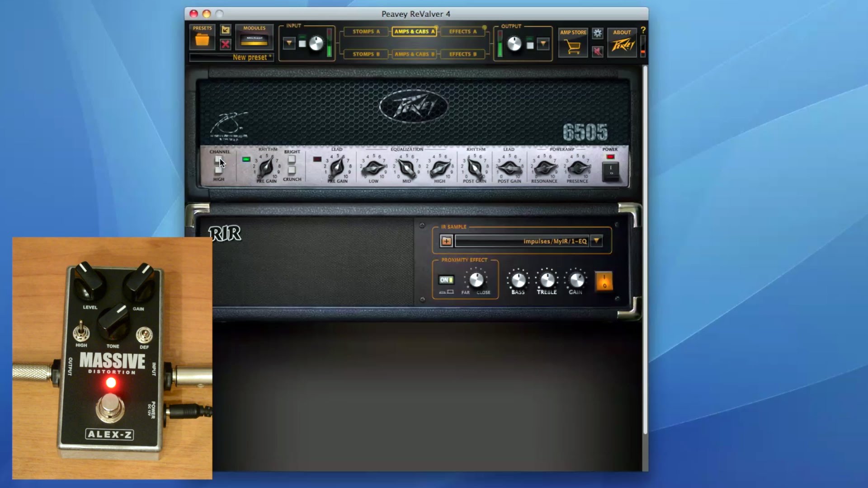The width and height of the screenshot is (868, 488).
Task: Click the question mark help icon
Action: (643, 30)
